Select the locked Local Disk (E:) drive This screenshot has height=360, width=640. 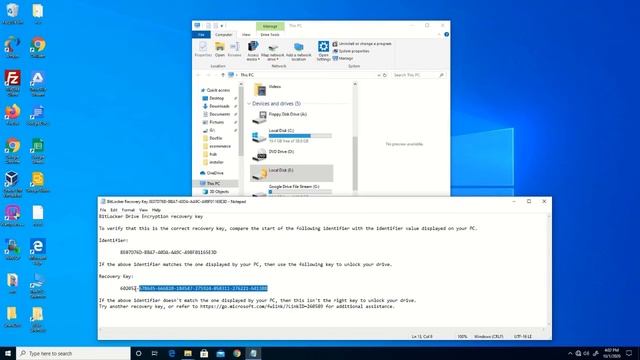point(291,173)
